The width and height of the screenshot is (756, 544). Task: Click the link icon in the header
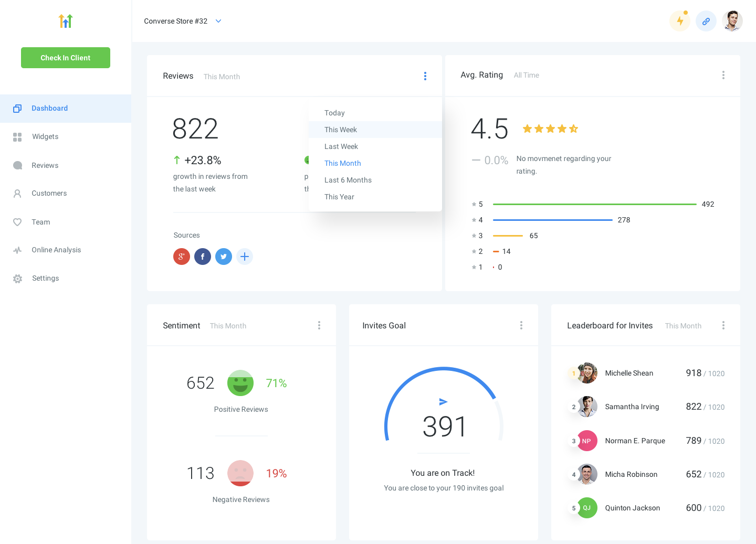(706, 20)
